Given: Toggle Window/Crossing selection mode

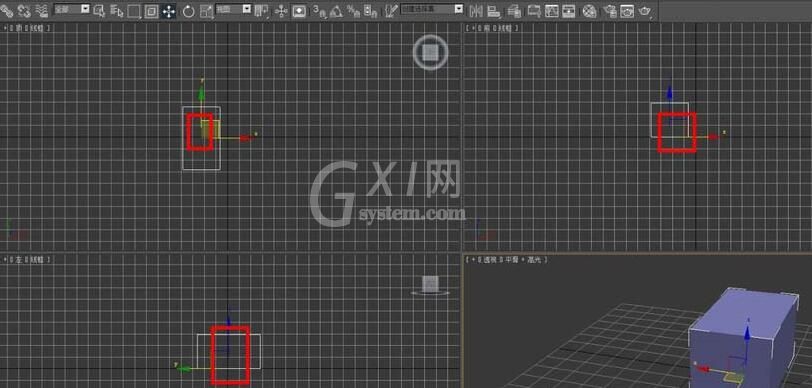Looking at the screenshot, I should pyautogui.click(x=151, y=11).
